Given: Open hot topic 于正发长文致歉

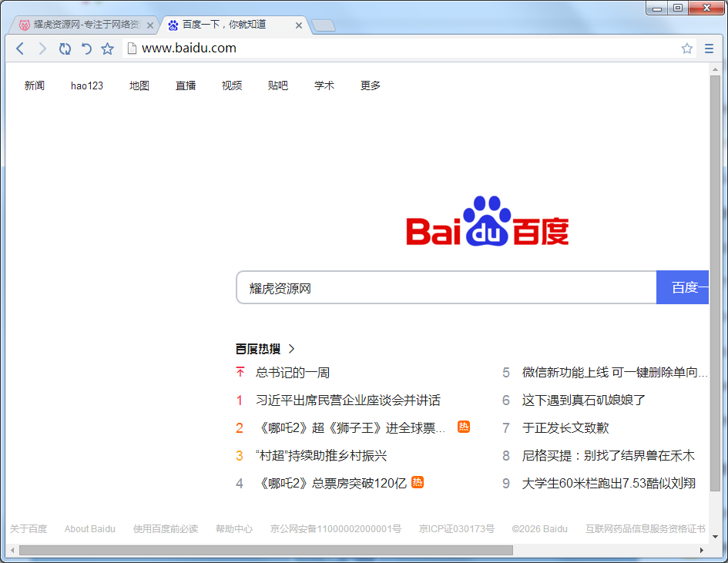Looking at the screenshot, I should pyautogui.click(x=565, y=428).
